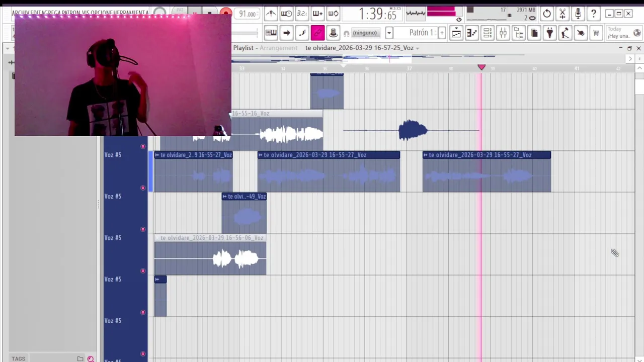Click the globe news icon
The height and width of the screenshot is (362, 644).
(x=637, y=33)
